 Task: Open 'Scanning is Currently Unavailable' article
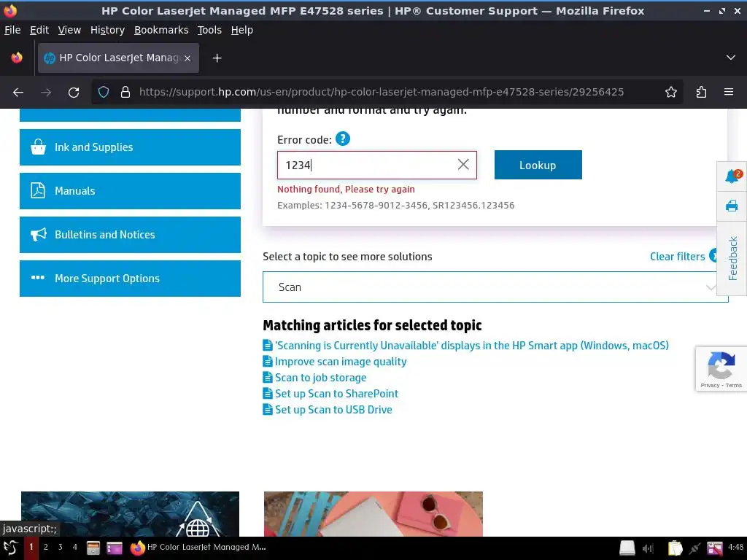[472, 346]
